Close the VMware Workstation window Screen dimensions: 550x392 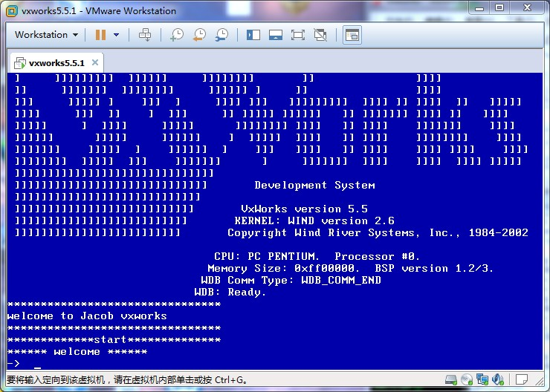527,7
